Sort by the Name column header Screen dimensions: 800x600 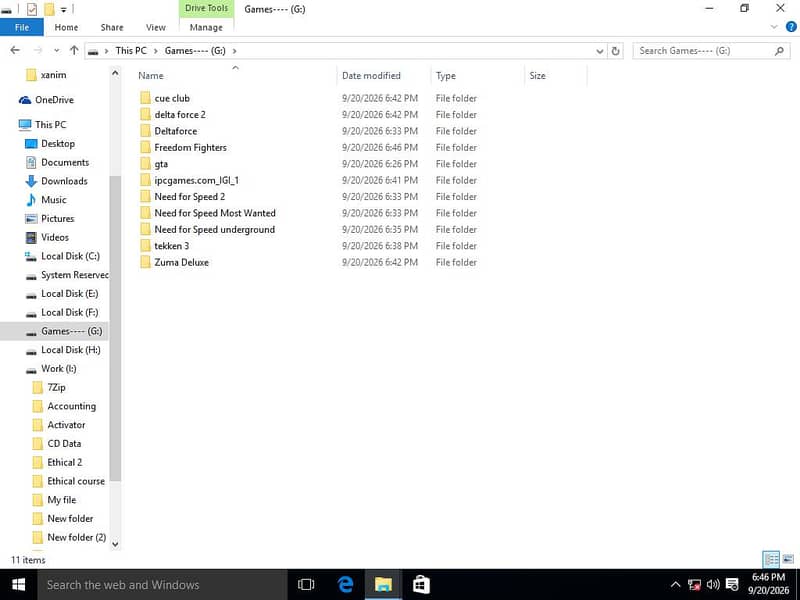click(151, 76)
